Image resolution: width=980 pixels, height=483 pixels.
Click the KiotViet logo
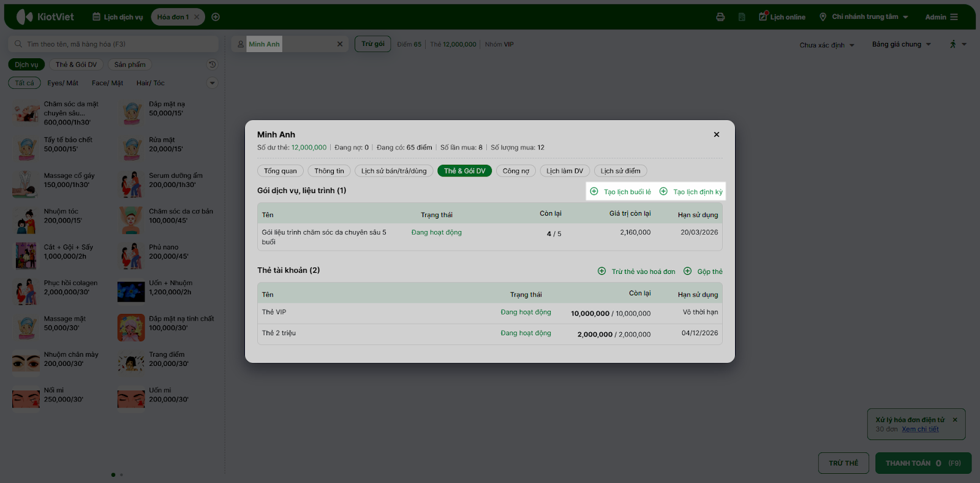click(x=45, y=17)
